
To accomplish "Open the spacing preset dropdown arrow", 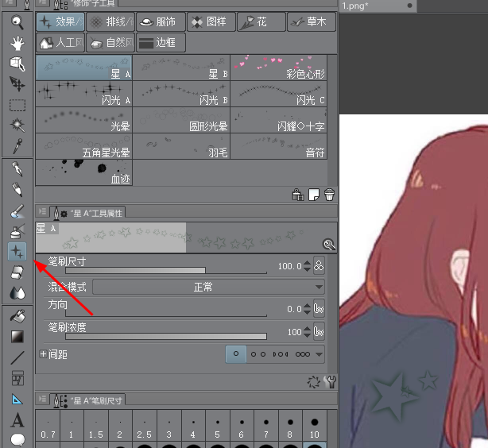I will [319, 354].
